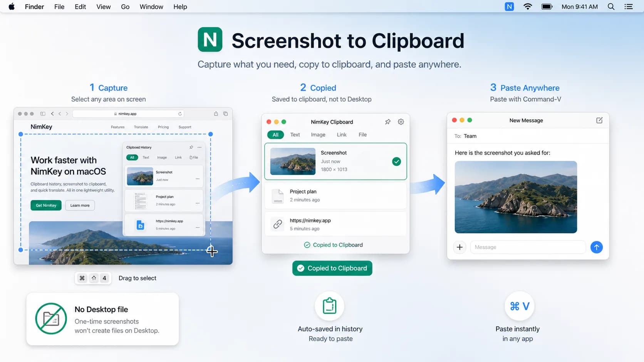This screenshot has height=362, width=644.
Task: Toggle the browser sidebar icon
Action: [x=43, y=114]
